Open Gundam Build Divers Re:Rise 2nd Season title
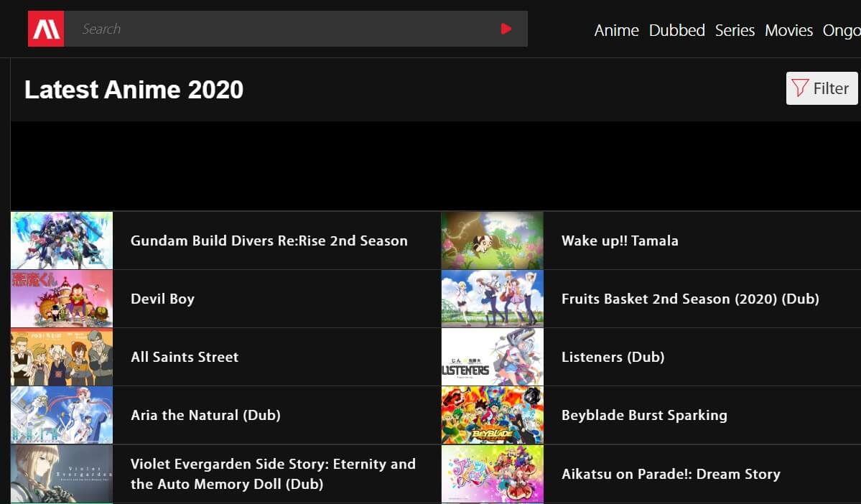Screen dimensions: 861x504 pos(269,241)
